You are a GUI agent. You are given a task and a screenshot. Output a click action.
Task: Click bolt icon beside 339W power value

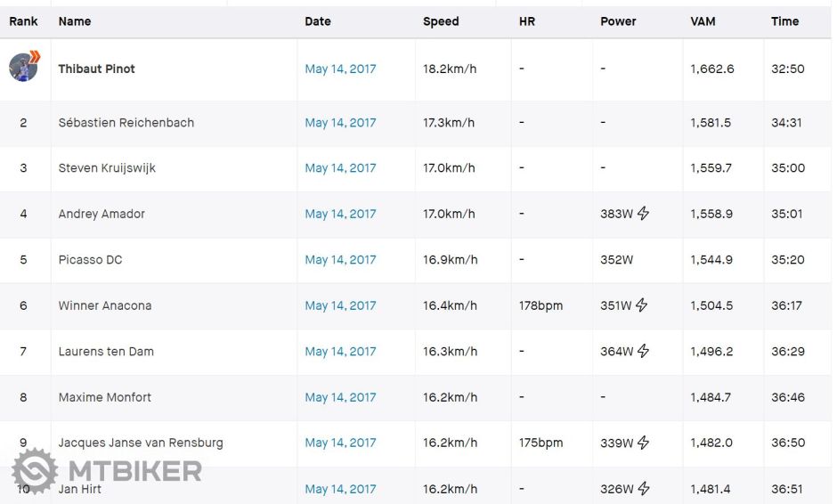pos(643,443)
